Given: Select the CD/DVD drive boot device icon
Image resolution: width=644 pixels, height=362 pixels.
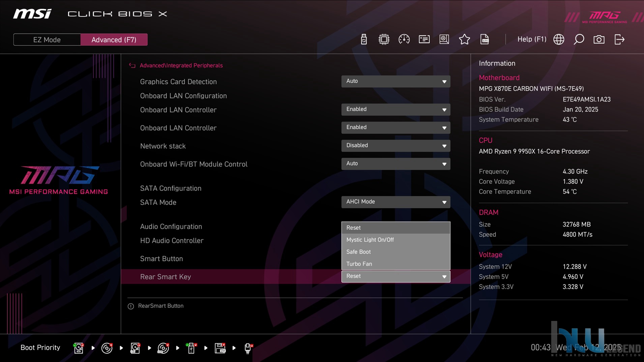Looking at the screenshot, I should [107, 348].
